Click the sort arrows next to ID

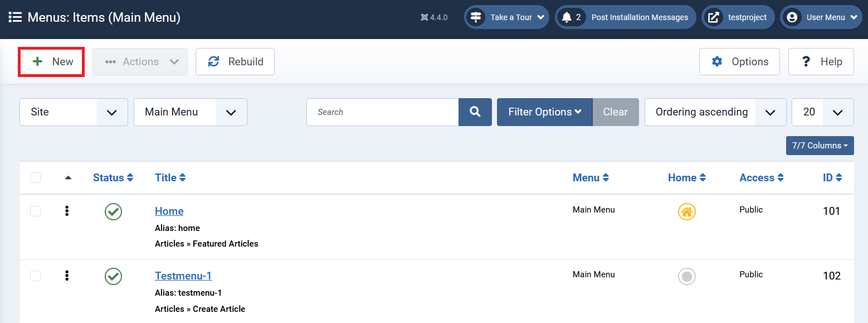click(x=839, y=178)
